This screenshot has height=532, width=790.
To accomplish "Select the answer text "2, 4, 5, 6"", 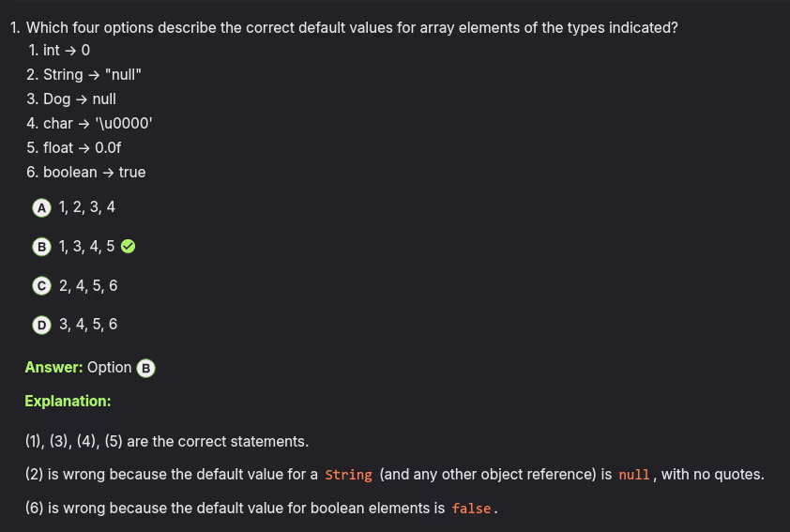I will [x=87, y=285].
